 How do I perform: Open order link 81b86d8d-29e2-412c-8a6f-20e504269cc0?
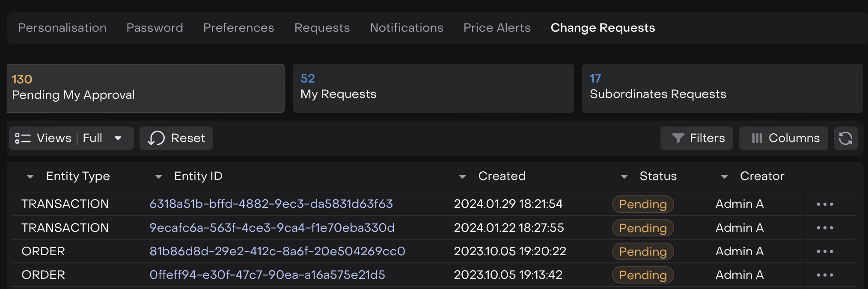tap(277, 251)
